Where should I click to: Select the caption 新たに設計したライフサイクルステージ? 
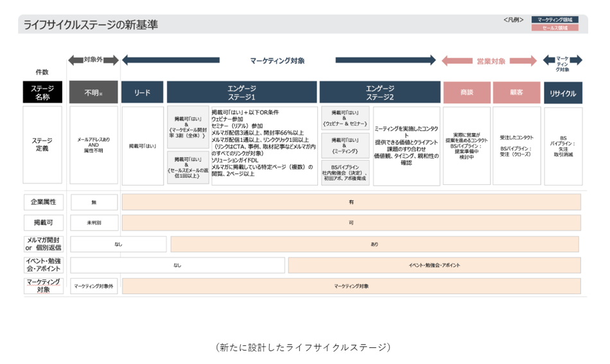[x=303, y=347]
